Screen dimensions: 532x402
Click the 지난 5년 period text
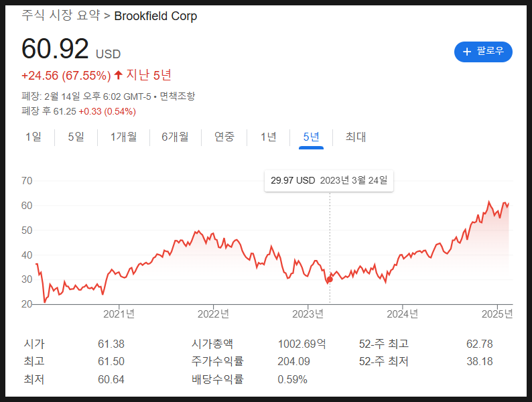tap(149, 75)
